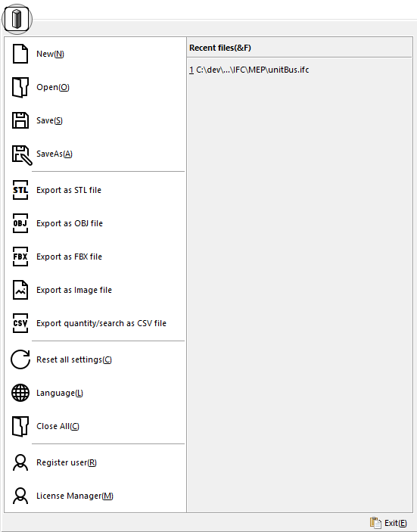Click the circular arrow reset icon
The image size is (417, 532).
[20, 359]
